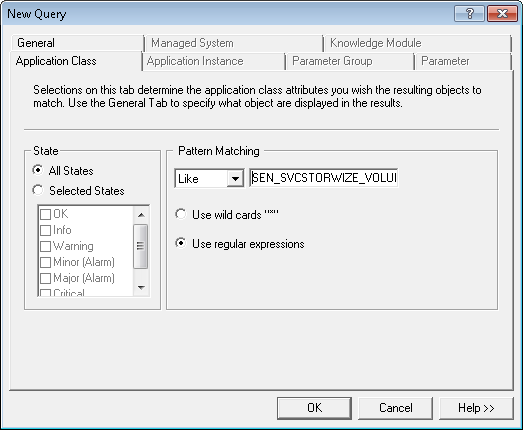
Task: Check the OK state checkbox
Action: point(45,214)
